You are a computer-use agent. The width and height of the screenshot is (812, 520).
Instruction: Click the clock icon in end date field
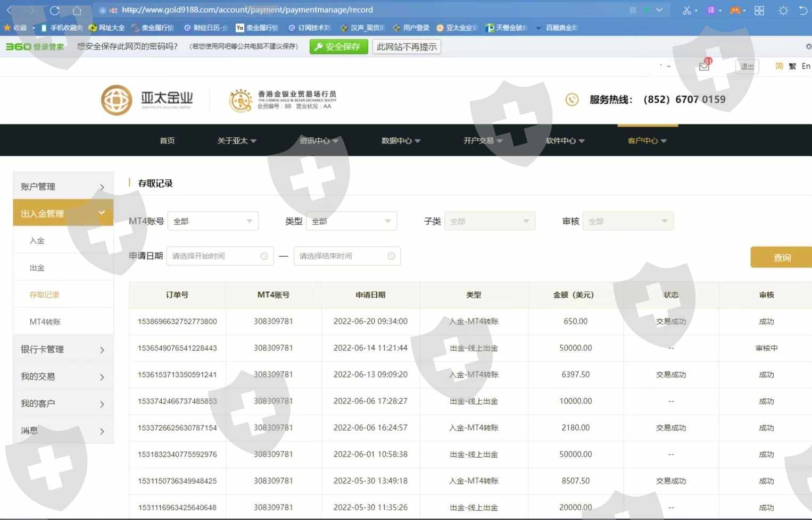coord(391,256)
